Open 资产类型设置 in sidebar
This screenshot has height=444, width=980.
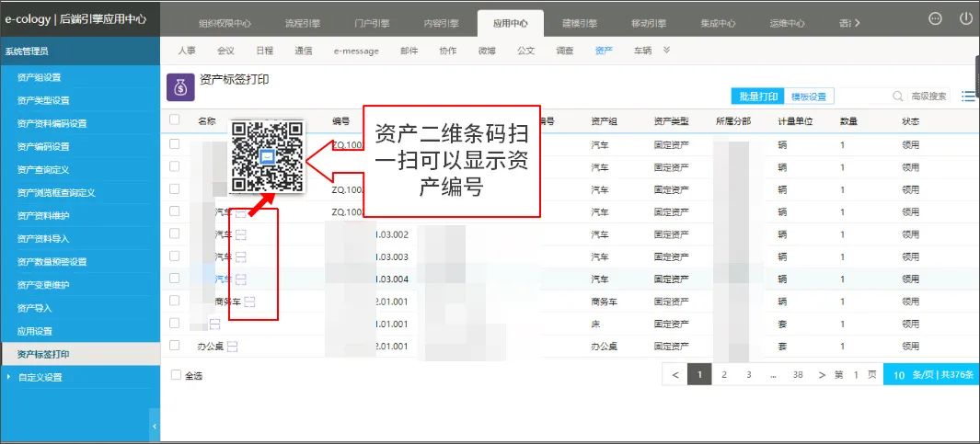[43, 100]
